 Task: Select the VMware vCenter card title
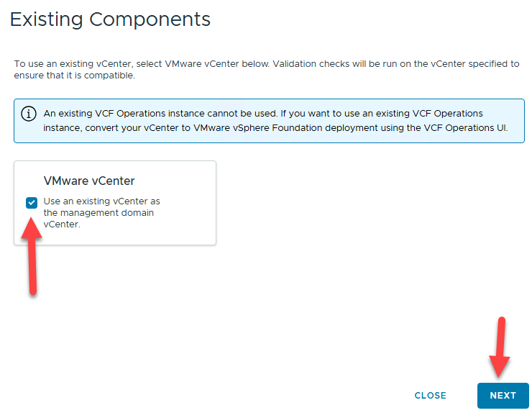click(89, 181)
